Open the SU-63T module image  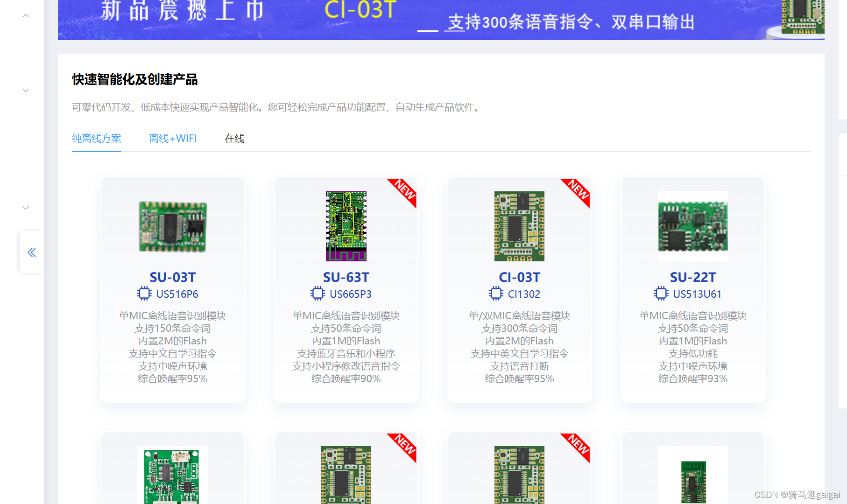(346, 226)
